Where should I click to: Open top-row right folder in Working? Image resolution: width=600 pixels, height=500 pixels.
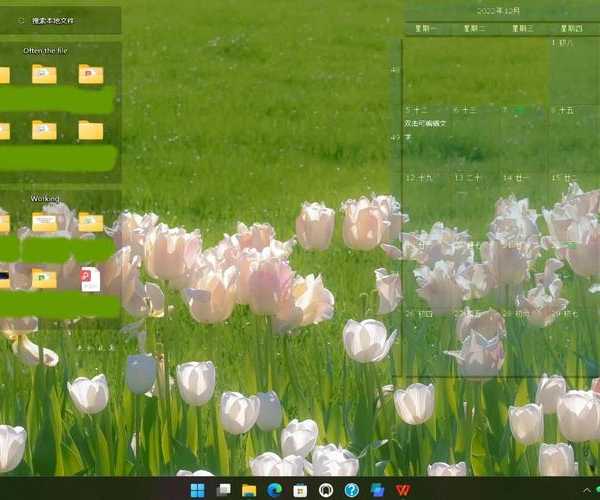pos(91,222)
